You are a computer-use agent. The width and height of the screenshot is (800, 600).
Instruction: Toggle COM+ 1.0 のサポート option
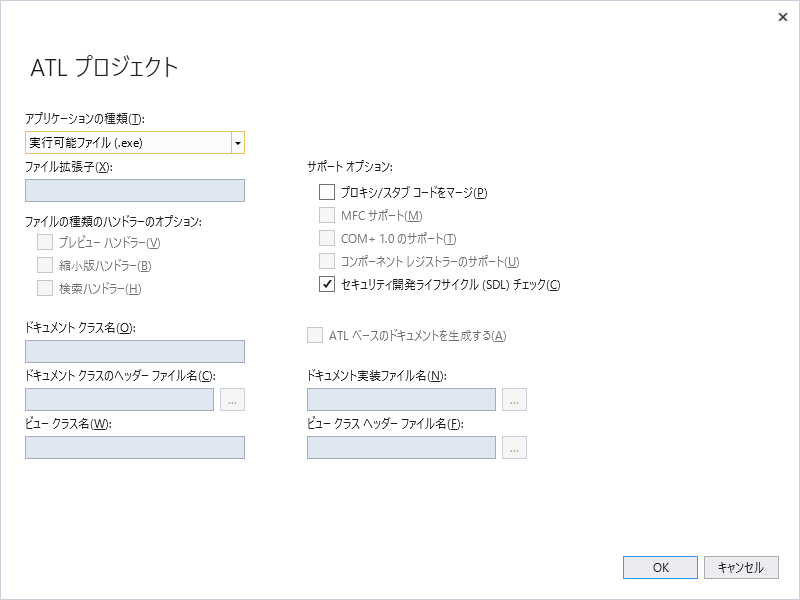pyautogui.click(x=323, y=237)
